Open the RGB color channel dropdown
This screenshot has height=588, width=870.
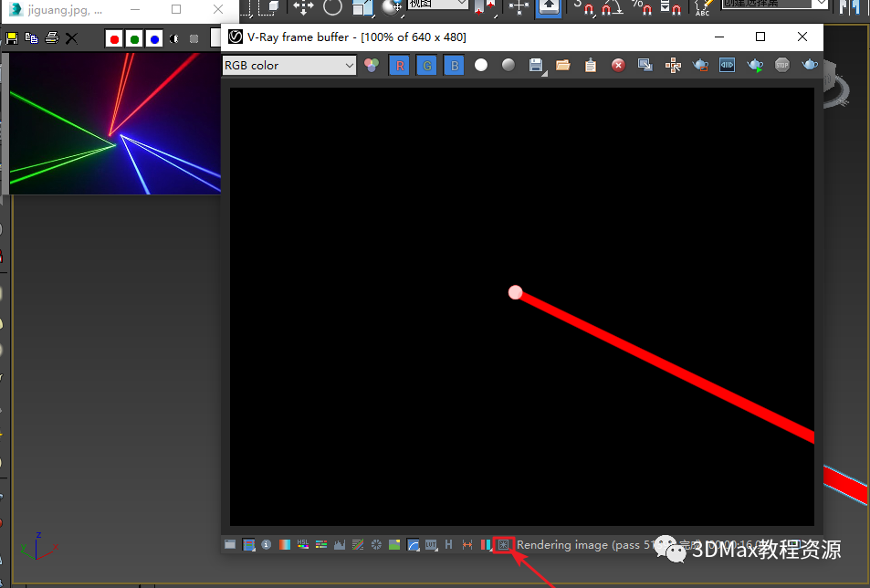289,66
